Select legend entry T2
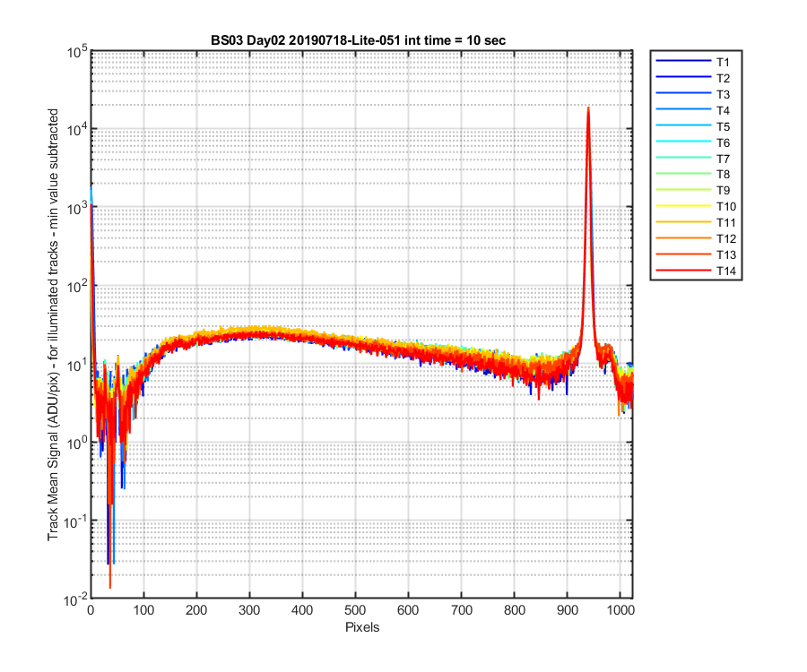Viewport: 807px width, 672px height. pos(696,78)
